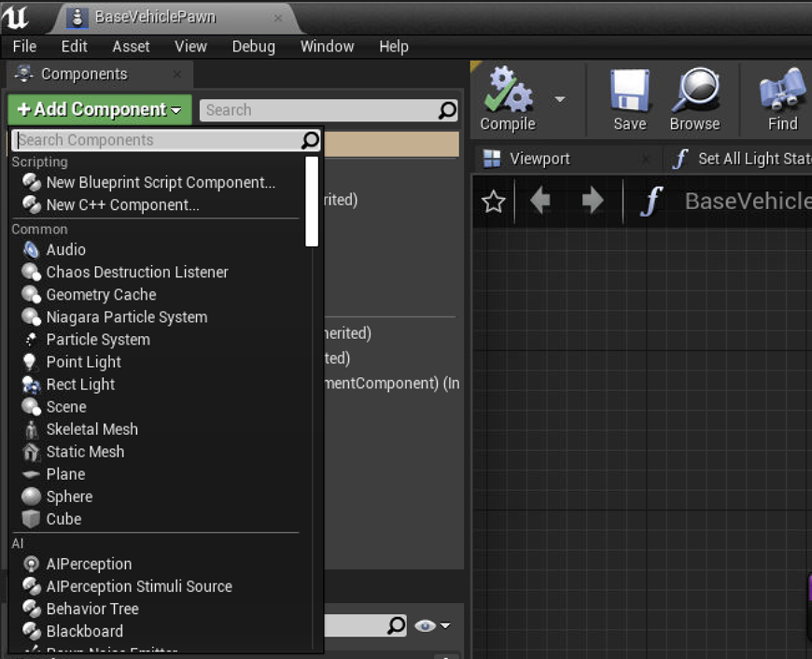Add a Particle System component
Screen dimensions: 812x659
click(x=98, y=340)
